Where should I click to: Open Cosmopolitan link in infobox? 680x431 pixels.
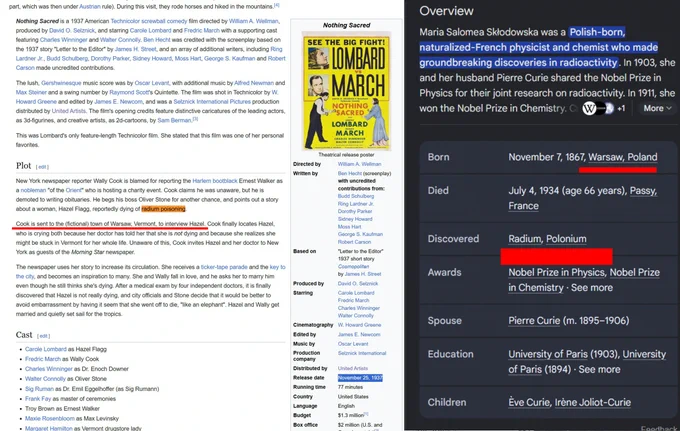[x=353, y=267]
